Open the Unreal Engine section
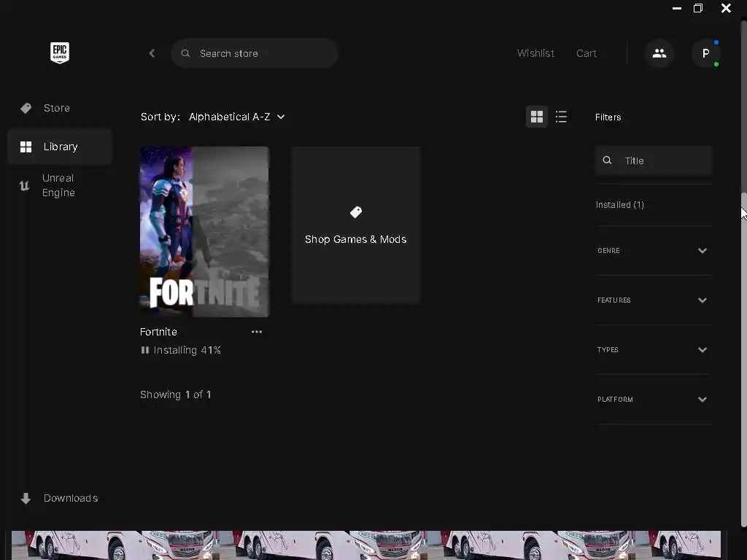747x560 pixels. pyautogui.click(x=60, y=185)
